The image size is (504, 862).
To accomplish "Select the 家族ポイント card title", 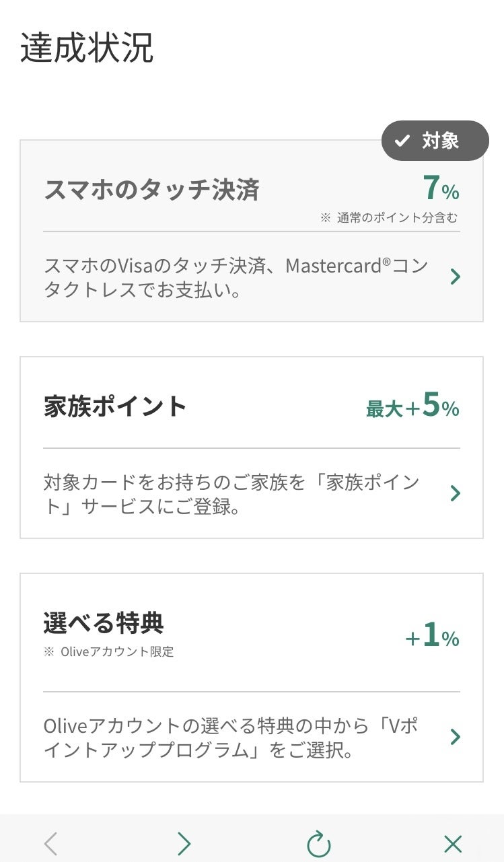I will pos(115,406).
